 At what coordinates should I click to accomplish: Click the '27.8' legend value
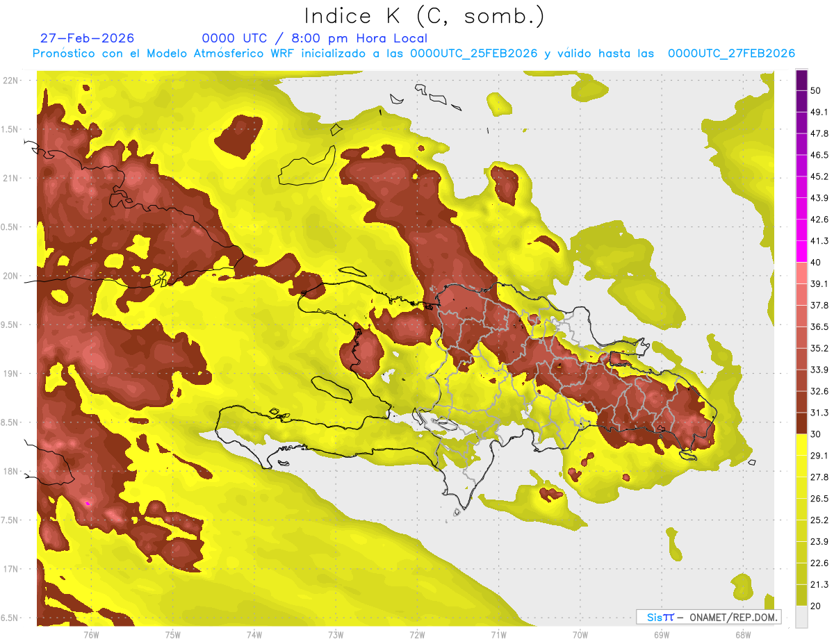[x=819, y=477]
